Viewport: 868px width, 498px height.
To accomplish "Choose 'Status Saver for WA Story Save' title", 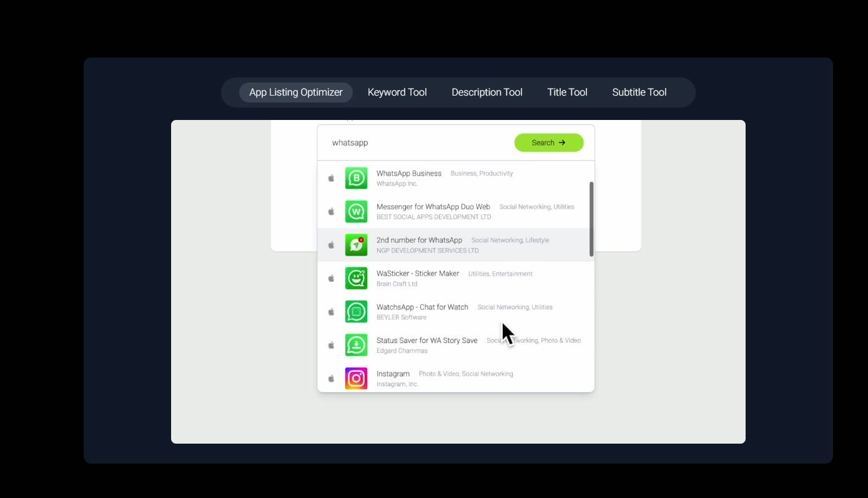I will [x=427, y=341].
